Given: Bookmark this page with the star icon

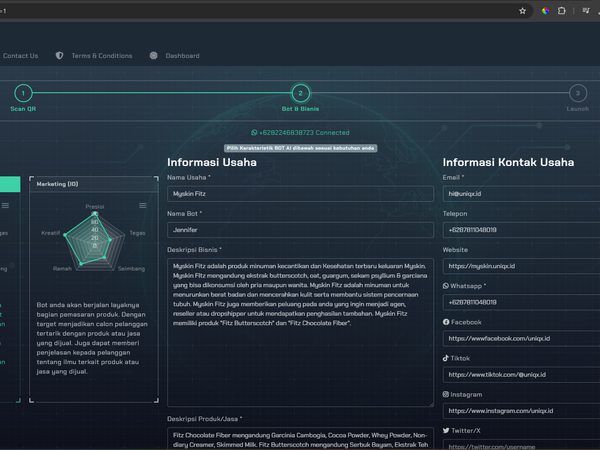Looking at the screenshot, I should [522, 11].
